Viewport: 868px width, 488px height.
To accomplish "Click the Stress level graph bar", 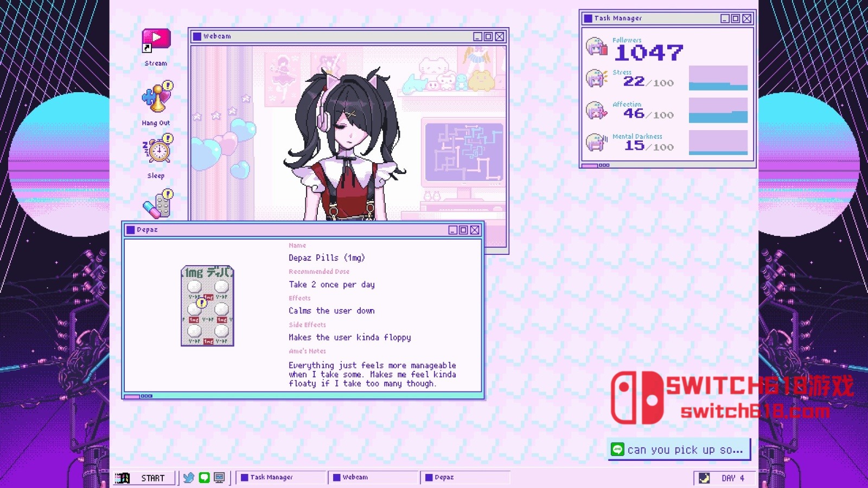I will tap(718, 78).
